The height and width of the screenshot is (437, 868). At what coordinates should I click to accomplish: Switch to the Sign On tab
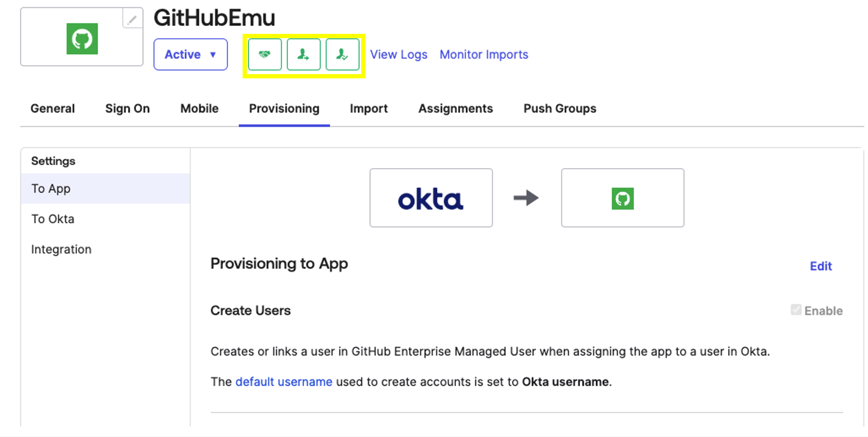pyautogui.click(x=127, y=109)
